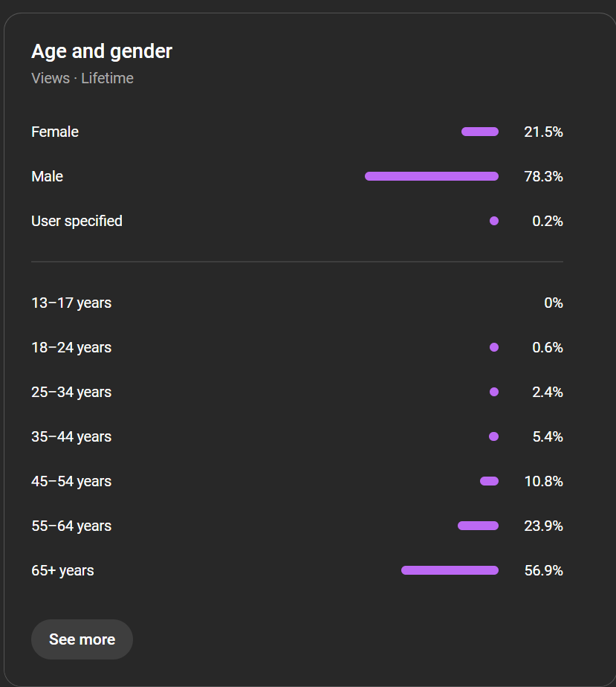Click the User specified dot indicator
Viewport: 616px width, 687px height.
[494, 221]
